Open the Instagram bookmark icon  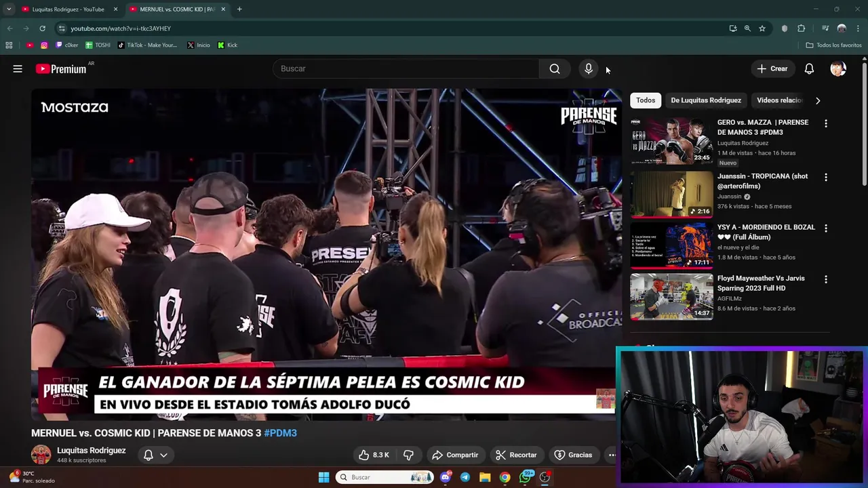tap(44, 45)
